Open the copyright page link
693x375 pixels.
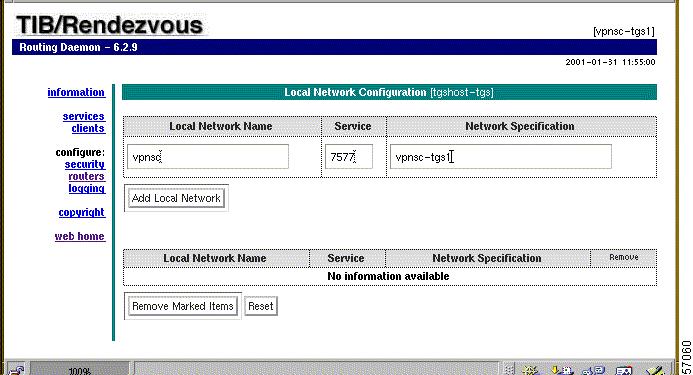coord(82,212)
